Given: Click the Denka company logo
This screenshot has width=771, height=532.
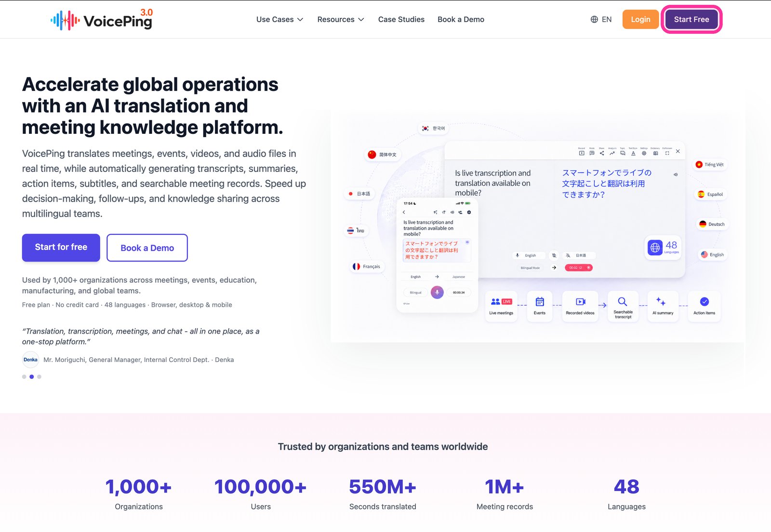Looking at the screenshot, I should [x=30, y=360].
